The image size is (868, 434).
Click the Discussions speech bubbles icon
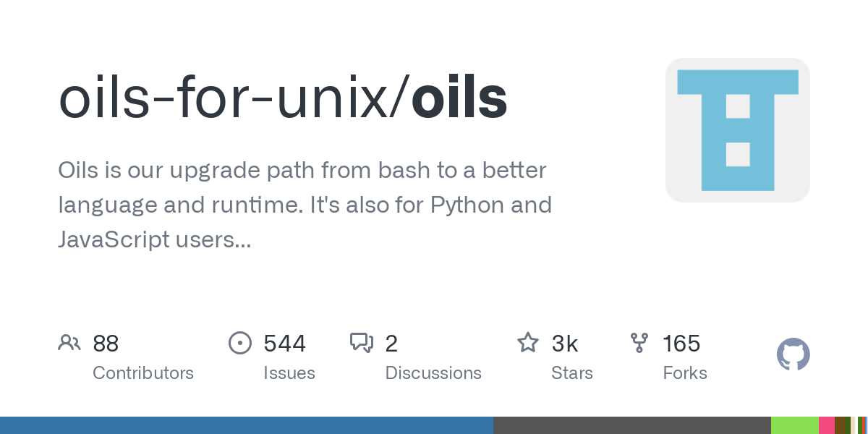click(x=362, y=343)
